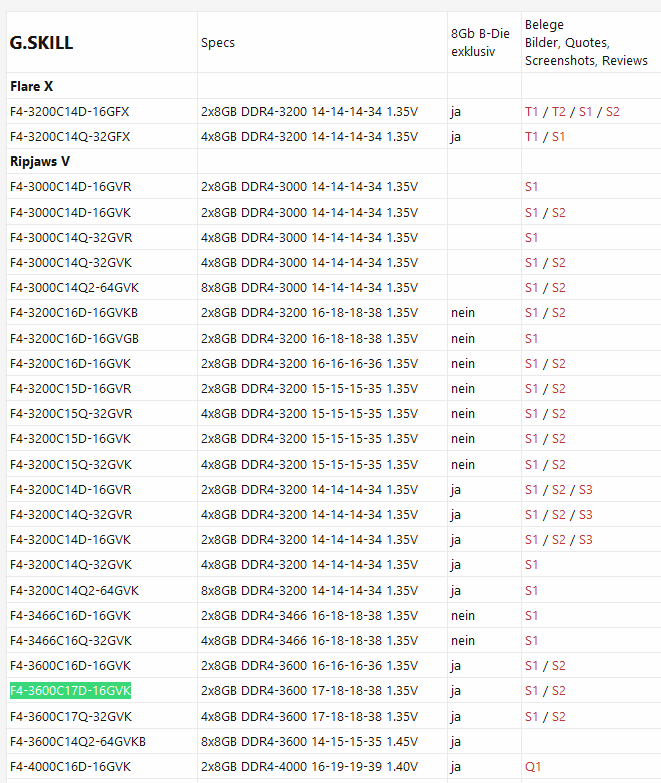The height and width of the screenshot is (783, 661).
Task: Open S1 link for F4-3600C17D-16GVK
Action: click(531, 690)
